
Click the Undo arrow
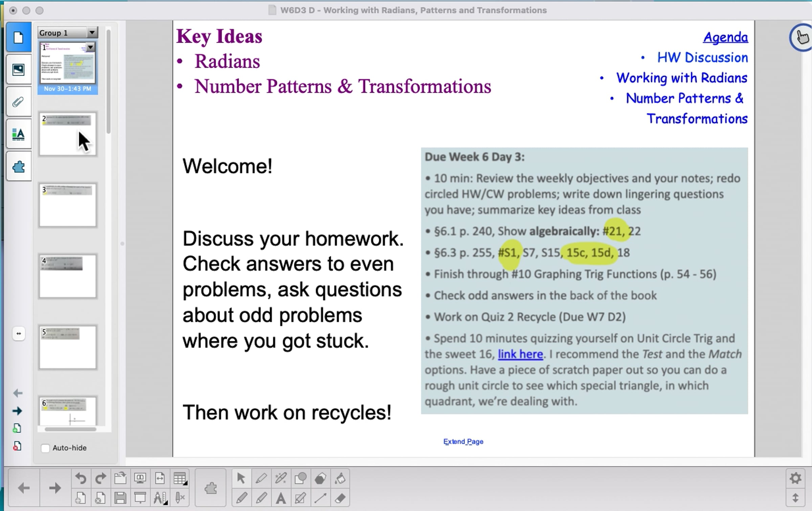(x=81, y=478)
